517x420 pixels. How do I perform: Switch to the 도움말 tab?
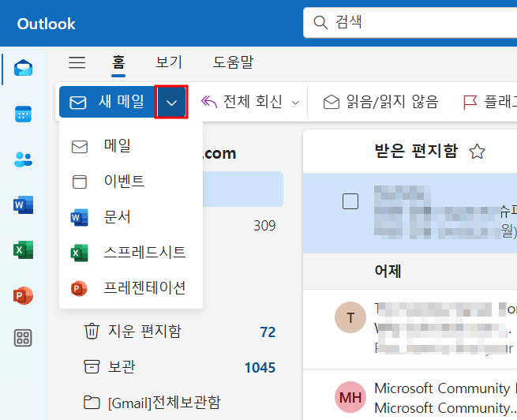(233, 62)
